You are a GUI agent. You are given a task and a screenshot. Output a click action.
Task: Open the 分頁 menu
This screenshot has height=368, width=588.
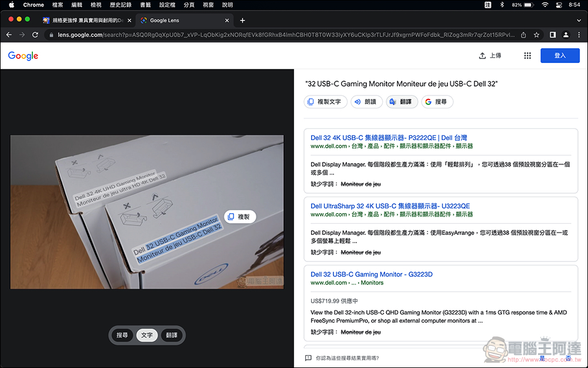(189, 5)
